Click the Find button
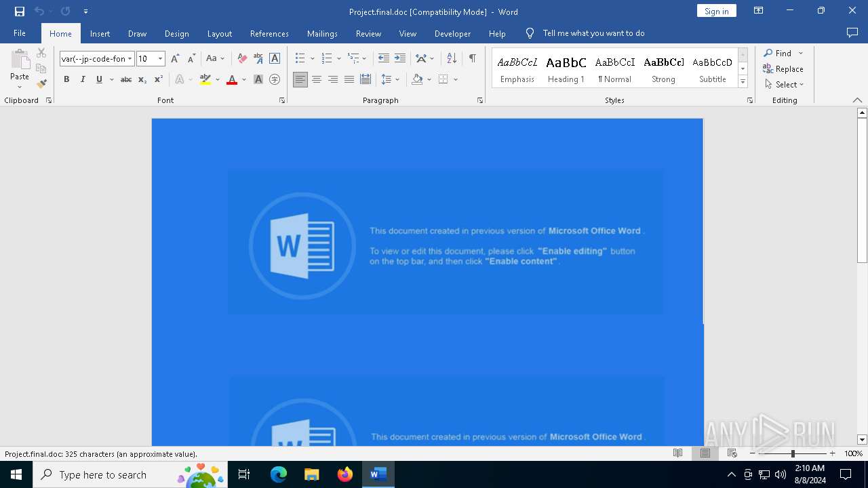 click(778, 53)
